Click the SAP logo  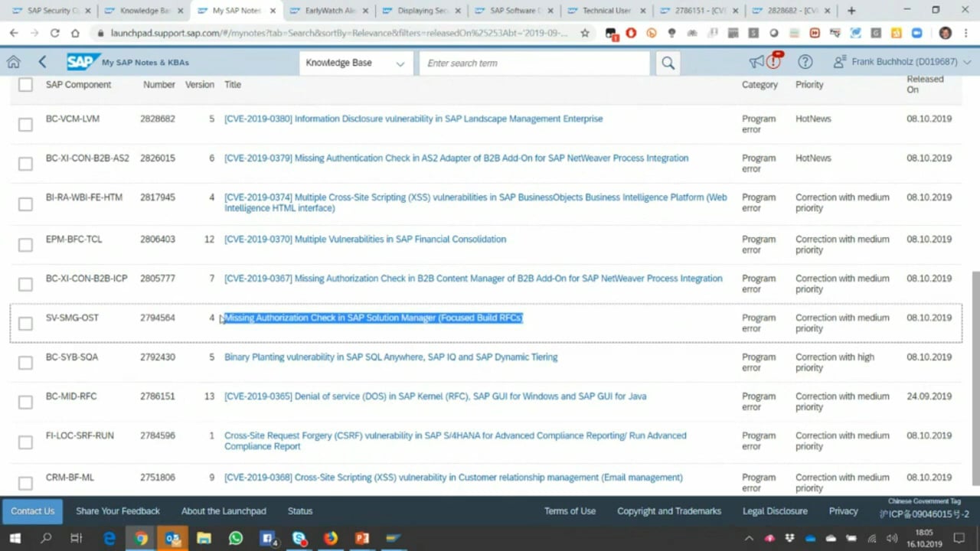pyautogui.click(x=82, y=62)
